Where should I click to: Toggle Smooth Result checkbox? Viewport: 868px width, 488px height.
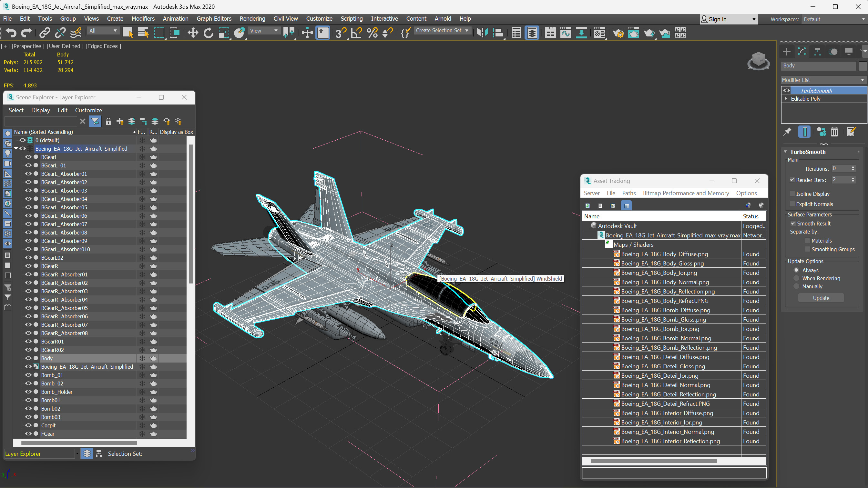click(x=793, y=223)
